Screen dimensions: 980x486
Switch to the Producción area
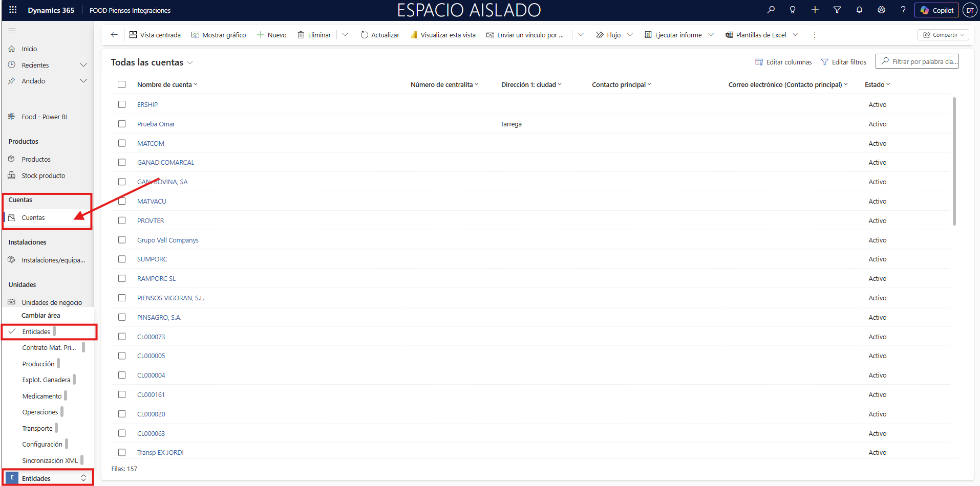point(38,364)
